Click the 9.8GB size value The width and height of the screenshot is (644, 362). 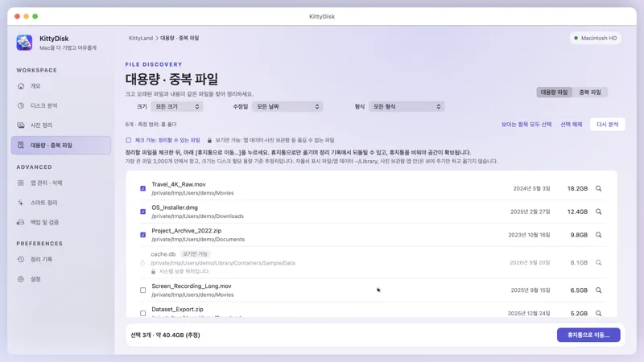click(x=579, y=235)
